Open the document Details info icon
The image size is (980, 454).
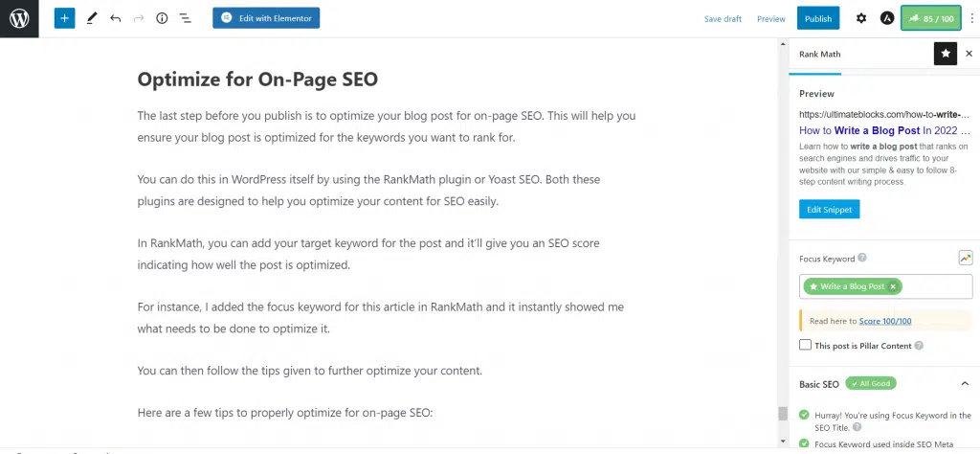[x=162, y=19]
